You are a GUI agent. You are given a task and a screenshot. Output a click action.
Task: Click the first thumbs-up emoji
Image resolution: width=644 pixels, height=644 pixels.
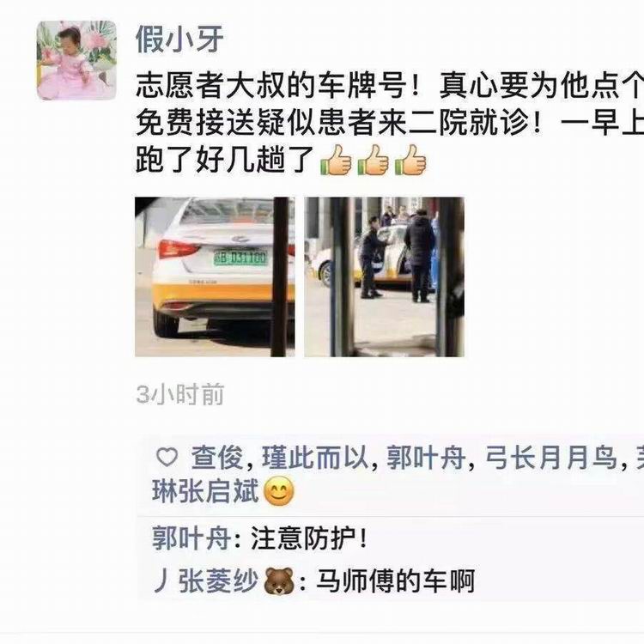pyautogui.click(x=336, y=160)
